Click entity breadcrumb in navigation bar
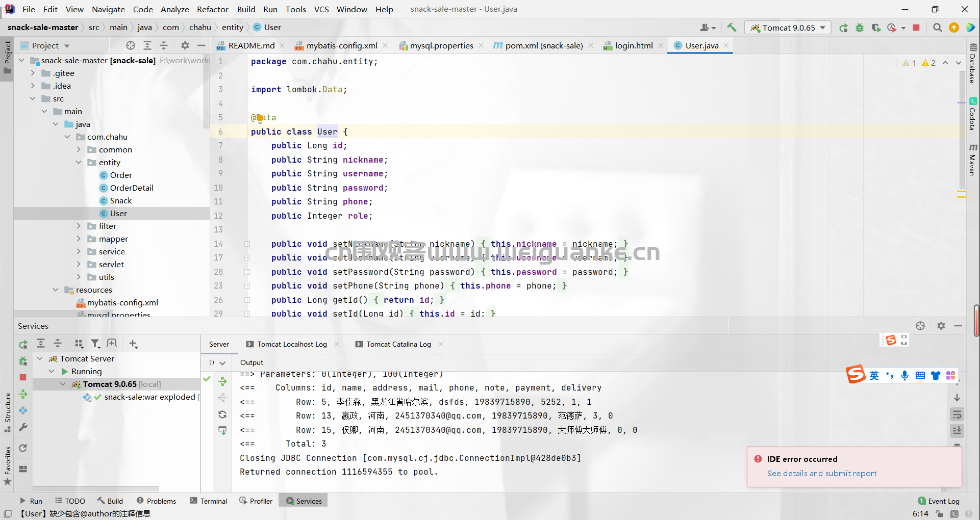This screenshot has width=980, height=520. coord(232,28)
